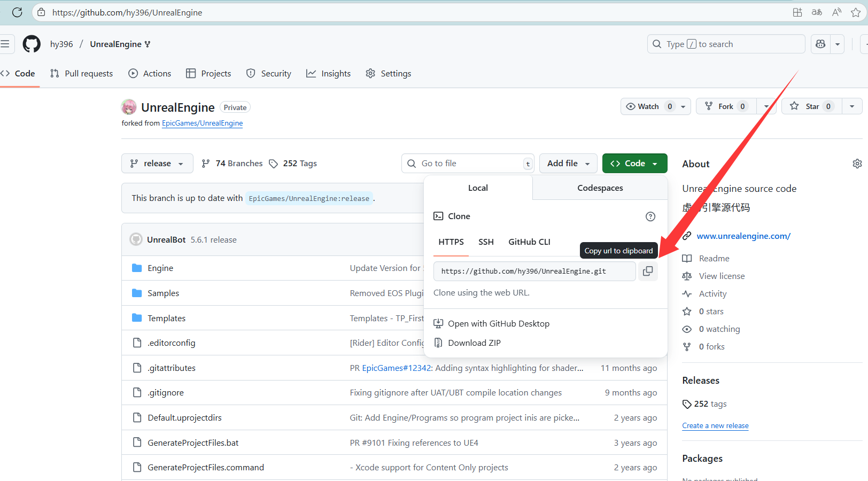Screen dimensions: 868x481
Task: Open the Projects tab
Action: click(x=208, y=73)
